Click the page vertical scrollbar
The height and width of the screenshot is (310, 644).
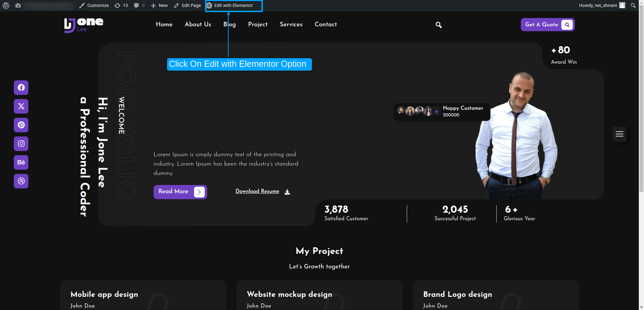pyautogui.click(x=641, y=104)
